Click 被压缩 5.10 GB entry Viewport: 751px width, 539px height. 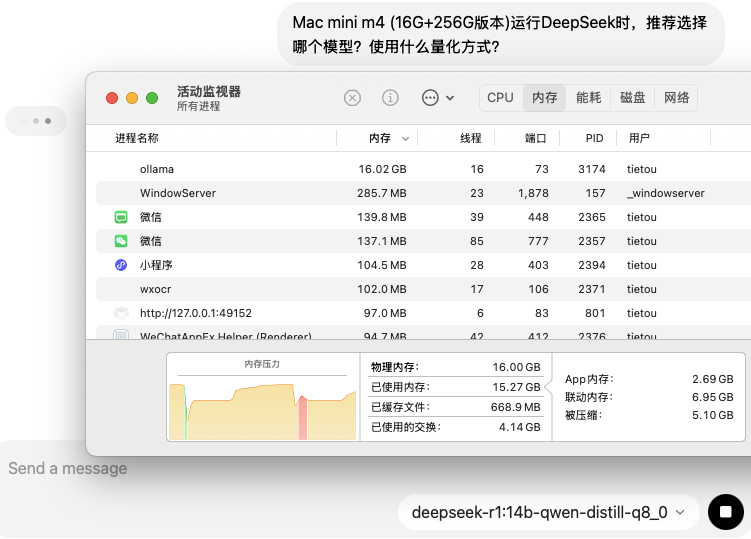point(649,415)
